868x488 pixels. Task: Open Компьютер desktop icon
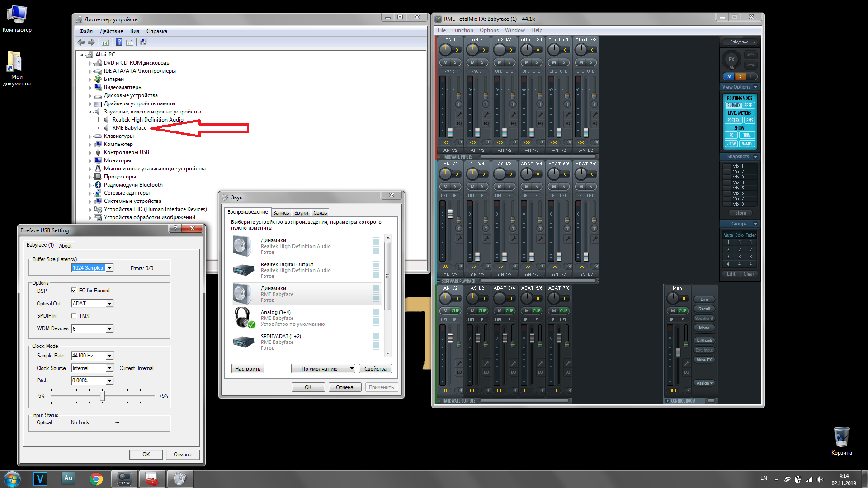tap(17, 19)
